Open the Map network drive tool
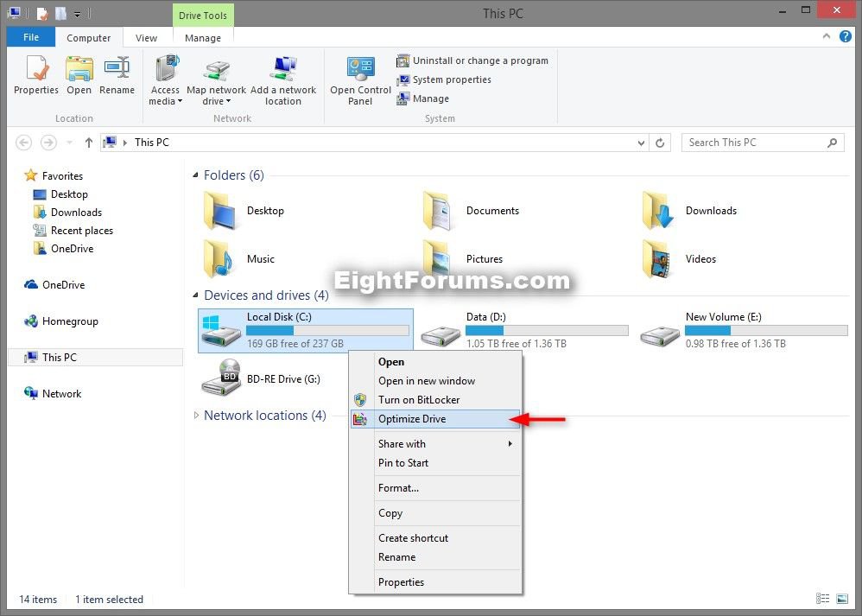862x616 pixels. [x=216, y=78]
